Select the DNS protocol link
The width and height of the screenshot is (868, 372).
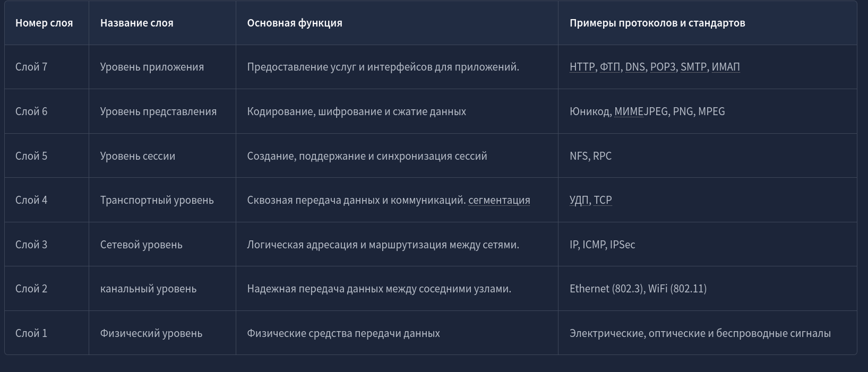tap(635, 67)
